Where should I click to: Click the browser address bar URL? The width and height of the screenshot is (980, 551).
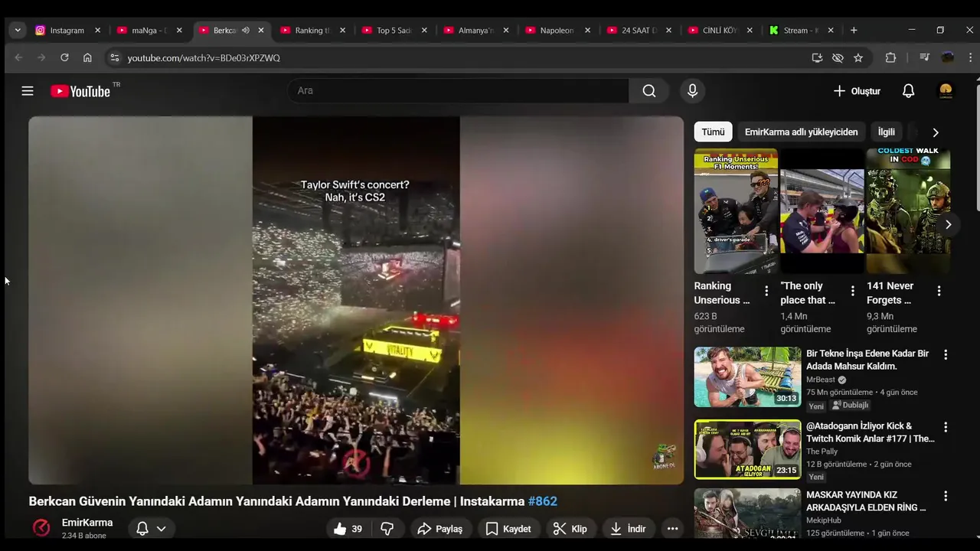click(204, 57)
